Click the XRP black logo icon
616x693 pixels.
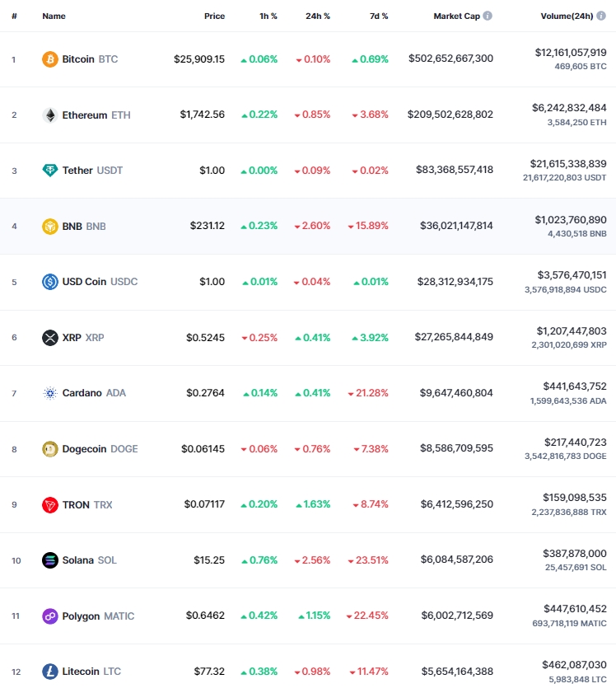coord(50,338)
